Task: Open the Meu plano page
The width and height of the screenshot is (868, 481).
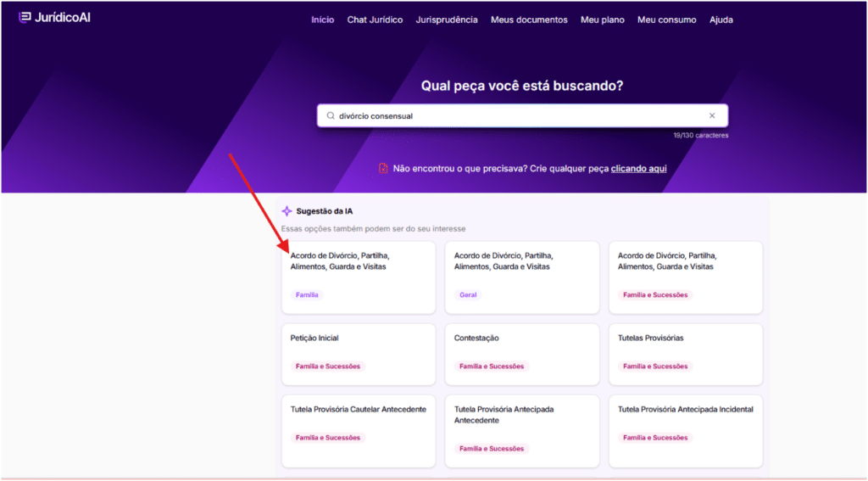Action: 603,20
